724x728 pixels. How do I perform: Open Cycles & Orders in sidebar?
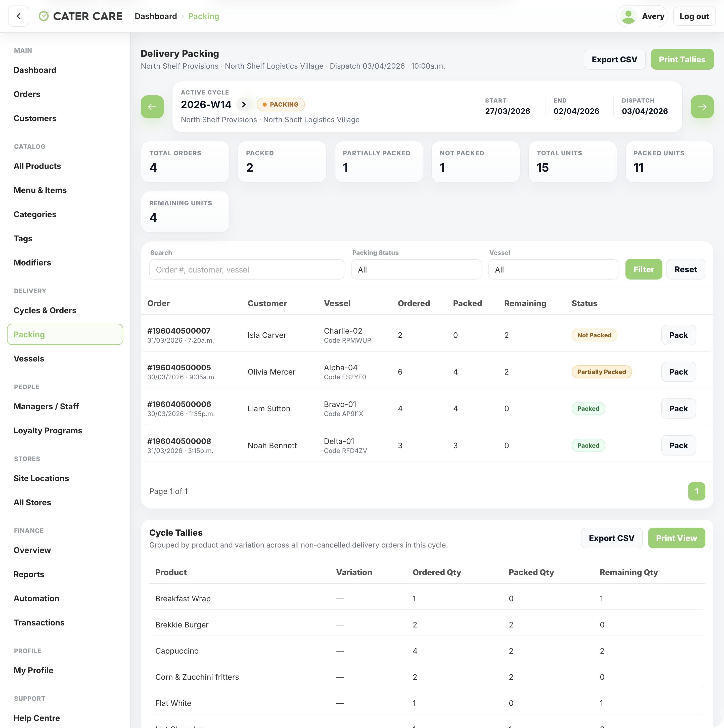45,310
